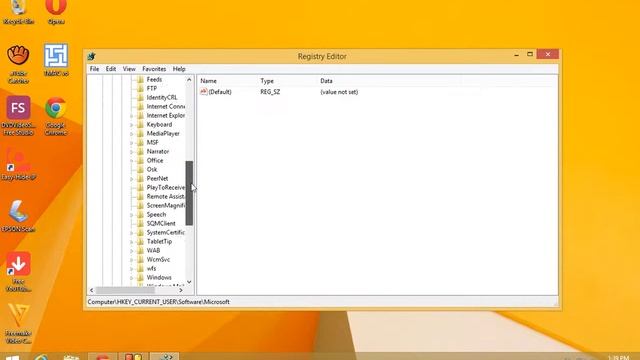This screenshot has width=640, height=360.
Task: Select the Keyboard folder icon
Action: pyautogui.click(x=140, y=124)
